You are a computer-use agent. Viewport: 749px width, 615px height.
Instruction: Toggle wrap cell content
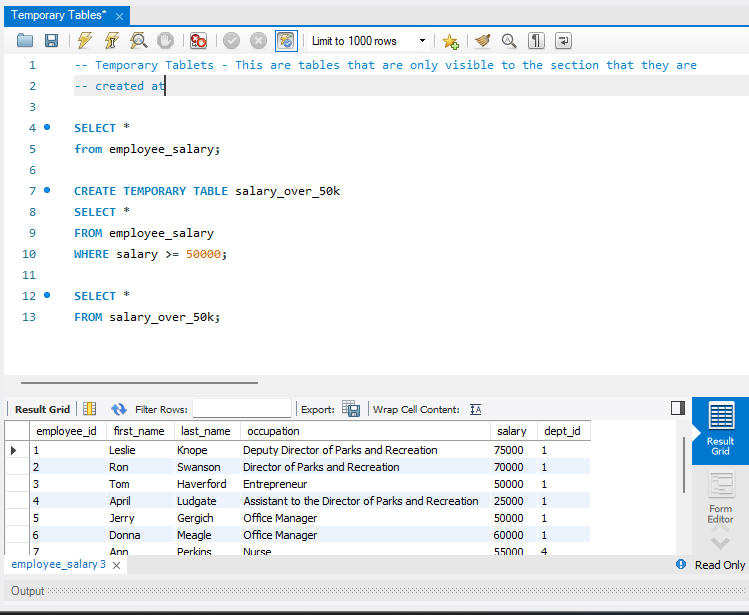pos(475,410)
